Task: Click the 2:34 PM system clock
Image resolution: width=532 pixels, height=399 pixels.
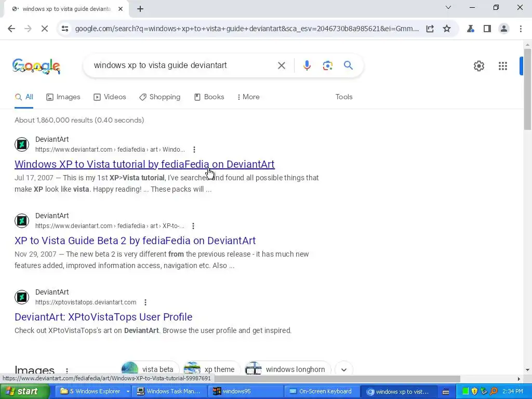Action: tap(513, 392)
